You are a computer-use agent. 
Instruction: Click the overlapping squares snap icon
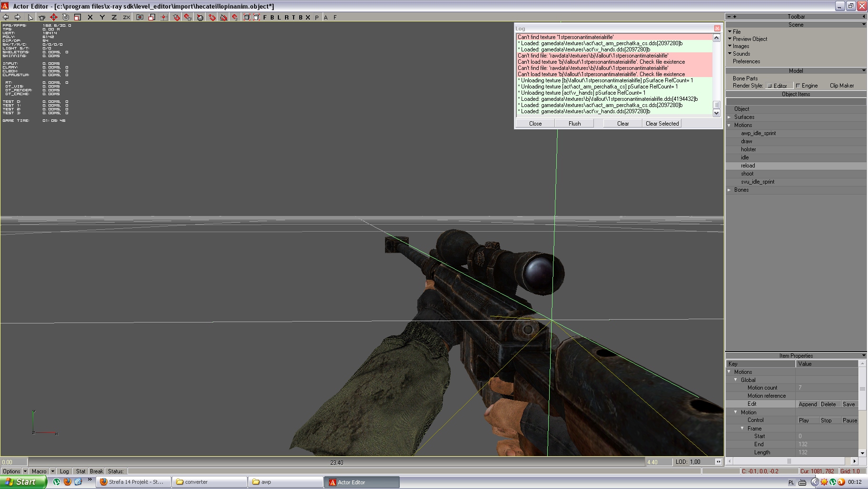(x=152, y=17)
